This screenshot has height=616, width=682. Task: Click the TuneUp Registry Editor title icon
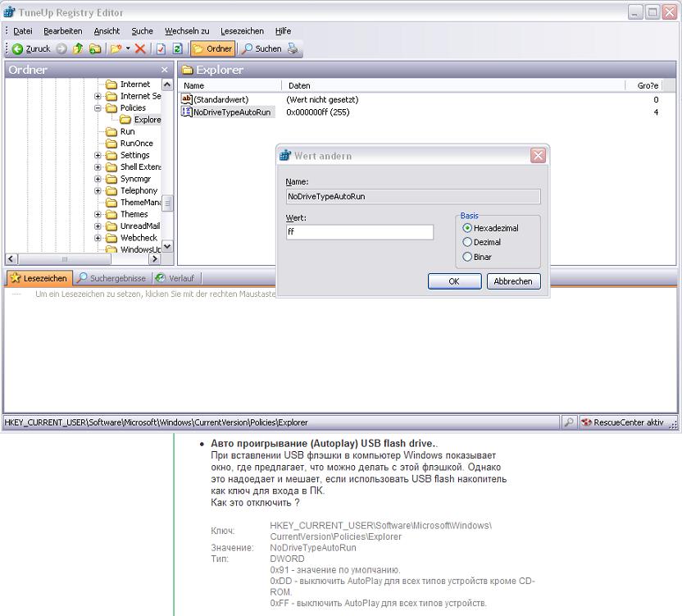(9, 12)
